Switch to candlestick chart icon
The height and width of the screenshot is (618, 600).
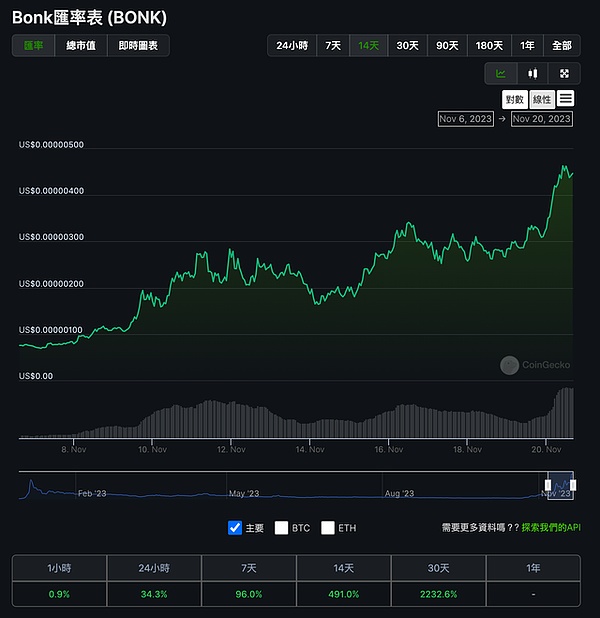[x=532, y=73]
